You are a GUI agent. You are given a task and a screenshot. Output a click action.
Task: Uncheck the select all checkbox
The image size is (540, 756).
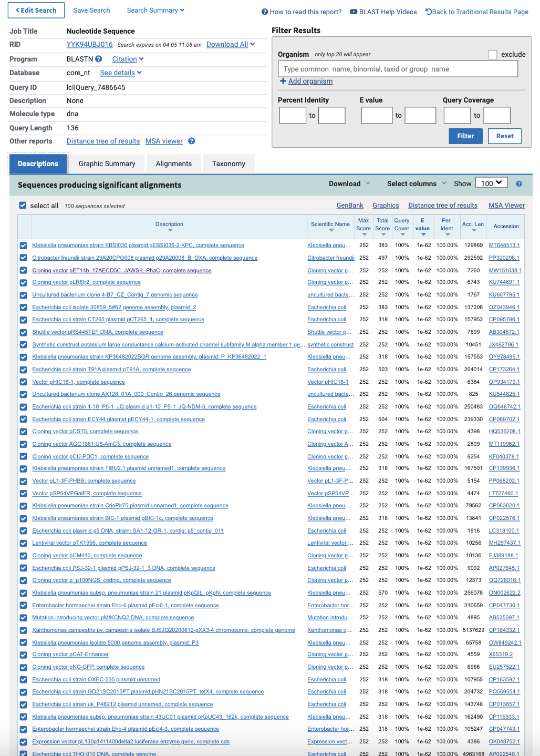pos(23,206)
